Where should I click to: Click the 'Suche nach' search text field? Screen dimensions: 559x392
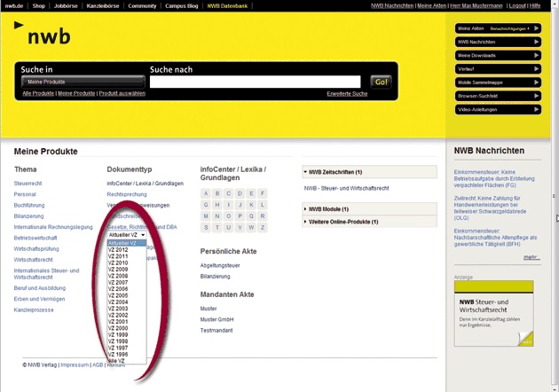pyautogui.click(x=255, y=82)
